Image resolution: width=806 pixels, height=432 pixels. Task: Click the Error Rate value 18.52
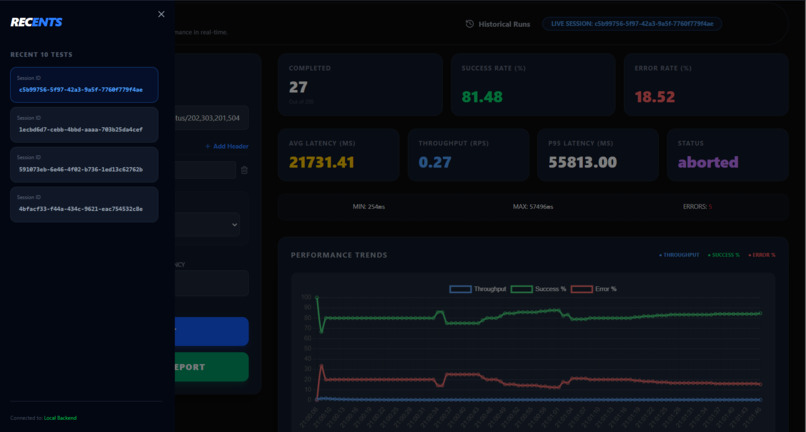pyautogui.click(x=654, y=97)
